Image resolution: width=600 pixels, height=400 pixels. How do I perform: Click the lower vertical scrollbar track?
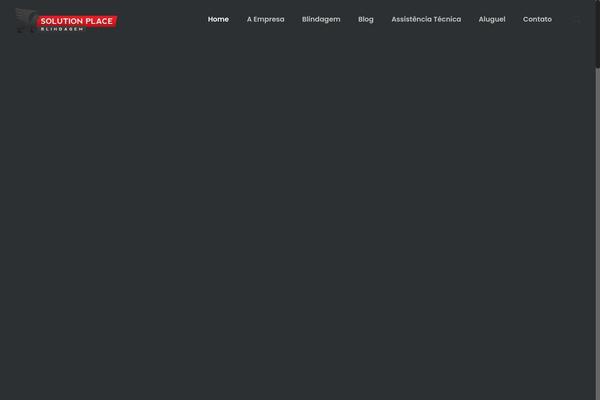click(x=598, y=234)
